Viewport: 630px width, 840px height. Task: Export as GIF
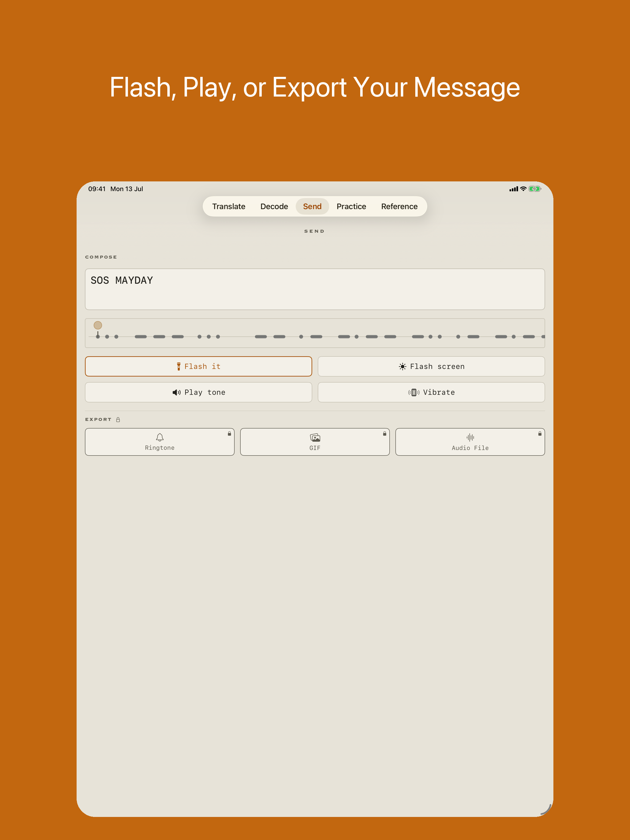[315, 442]
